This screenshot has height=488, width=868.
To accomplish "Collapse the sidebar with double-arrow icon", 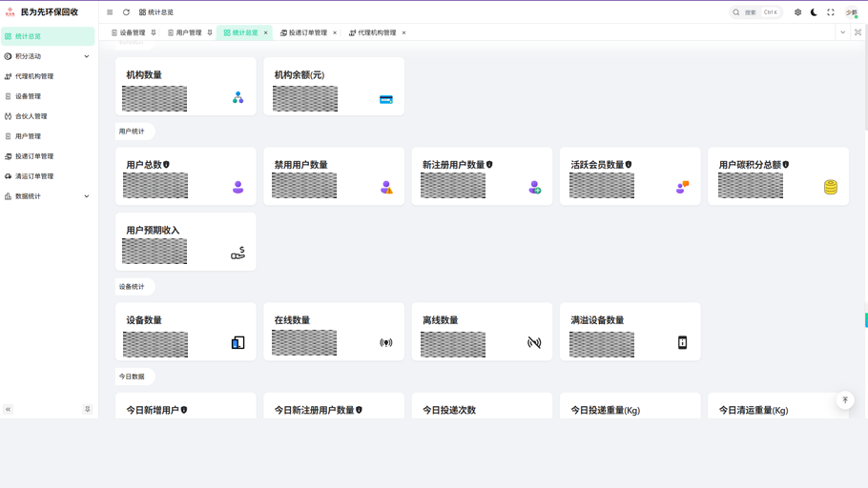I will (x=8, y=410).
